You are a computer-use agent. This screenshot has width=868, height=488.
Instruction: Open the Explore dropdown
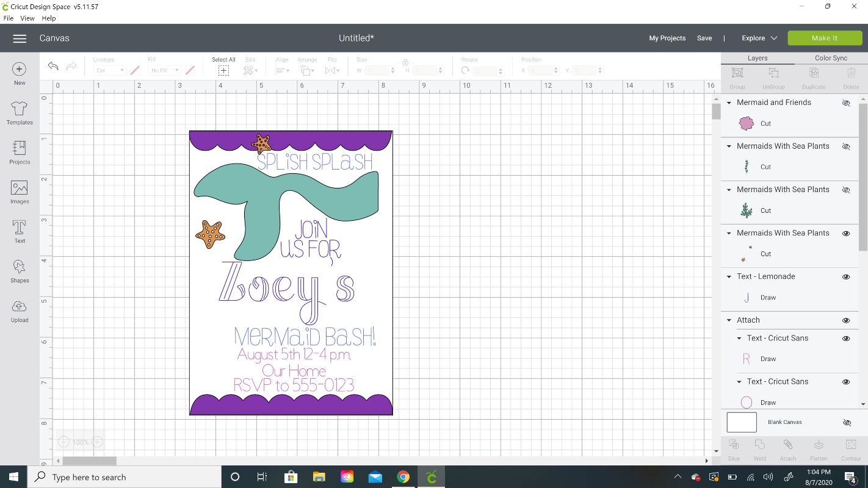[759, 38]
